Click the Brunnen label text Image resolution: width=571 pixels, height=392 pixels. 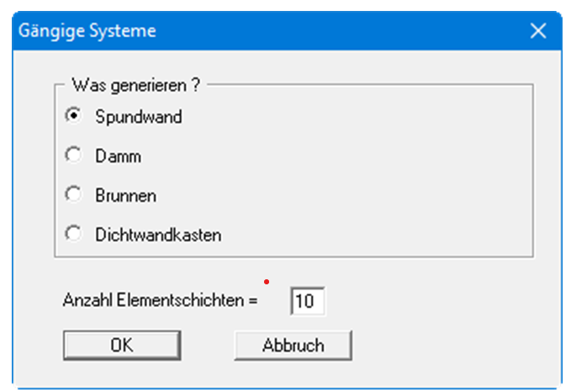125,196
